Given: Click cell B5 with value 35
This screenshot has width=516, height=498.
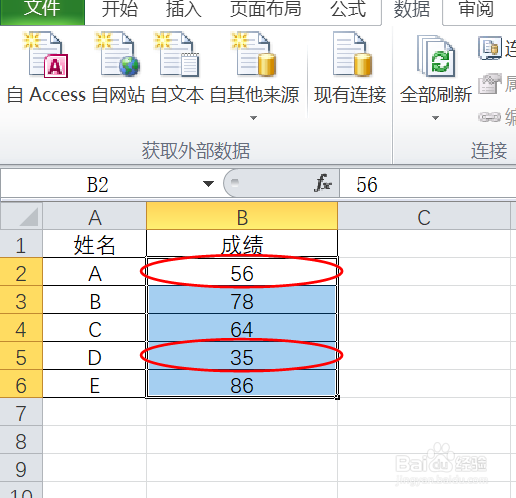Looking at the screenshot, I should tap(242, 357).
